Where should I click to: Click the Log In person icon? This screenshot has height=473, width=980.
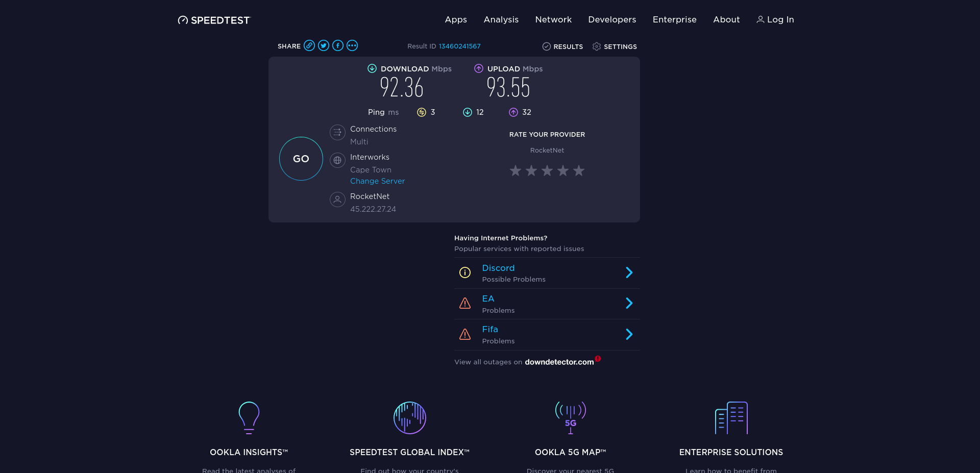760,19
